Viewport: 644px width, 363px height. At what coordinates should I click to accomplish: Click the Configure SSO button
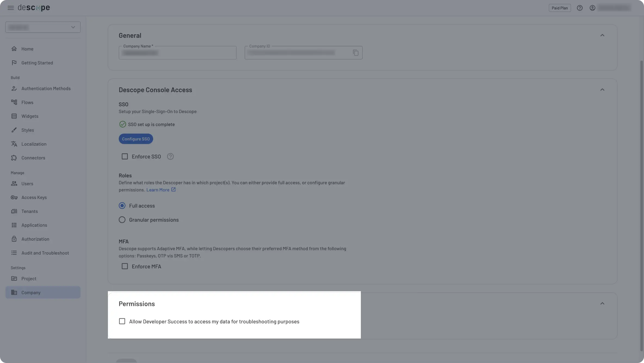[x=136, y=139]
